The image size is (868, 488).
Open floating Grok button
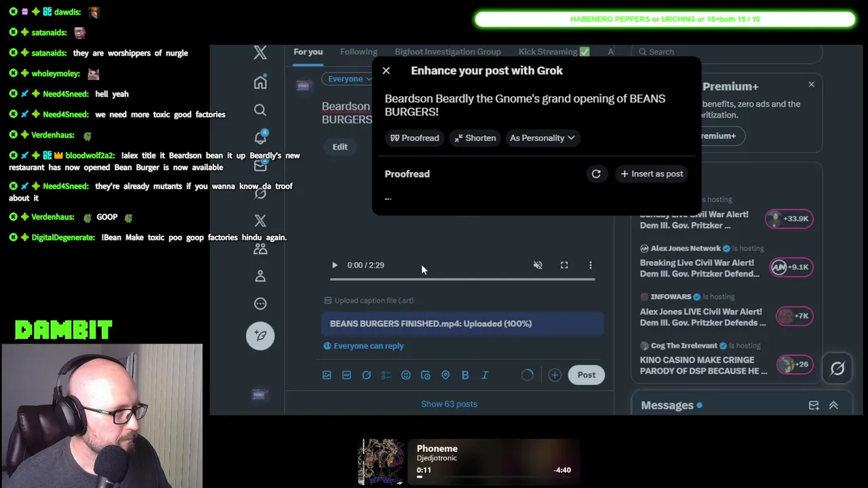pos(837,368)
